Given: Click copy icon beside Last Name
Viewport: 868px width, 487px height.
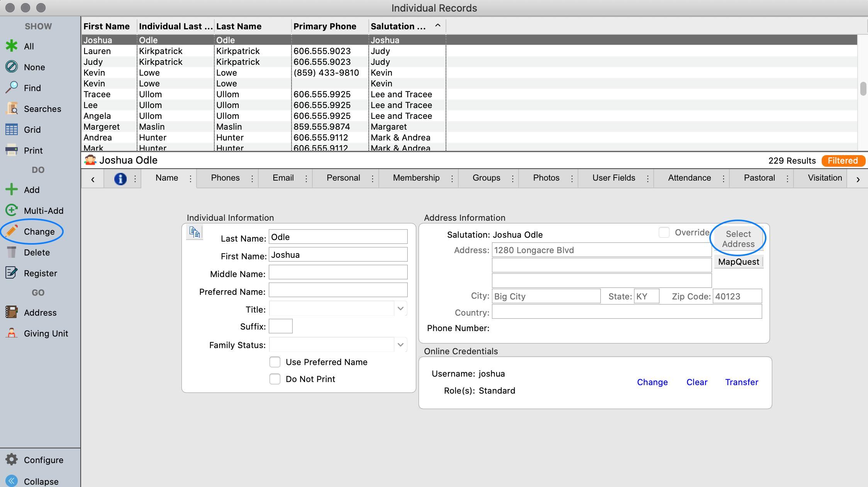Looking at the screenshot, I should click(195, 232).
